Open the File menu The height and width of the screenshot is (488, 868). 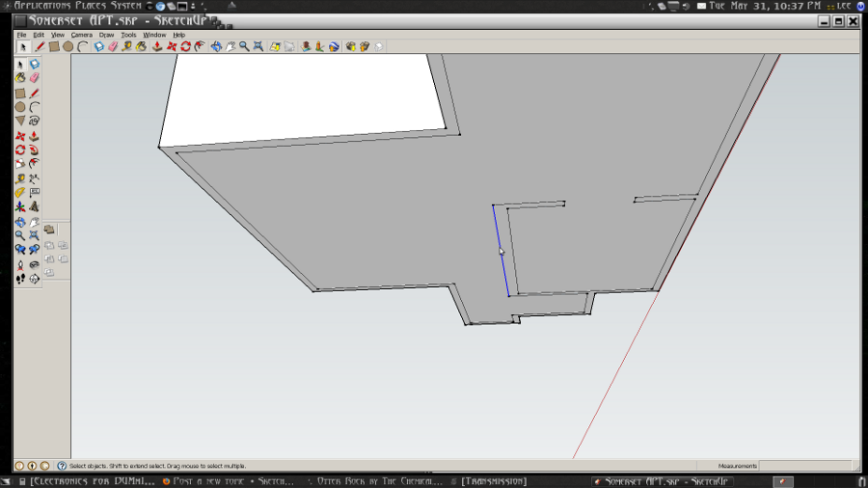point(21,35)
